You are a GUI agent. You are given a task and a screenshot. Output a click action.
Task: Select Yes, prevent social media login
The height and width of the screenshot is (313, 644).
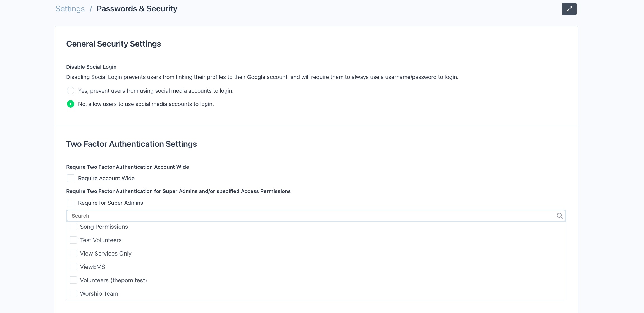71,91
